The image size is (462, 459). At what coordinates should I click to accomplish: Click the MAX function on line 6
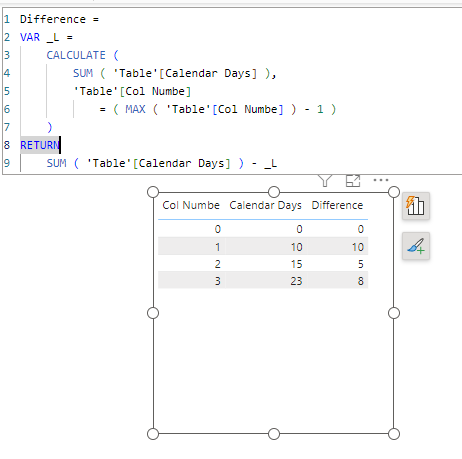pos(135,109)
